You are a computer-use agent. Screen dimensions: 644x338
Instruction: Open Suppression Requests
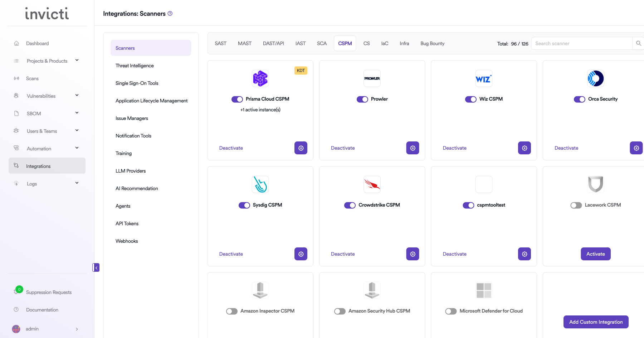tap(49, 292)
